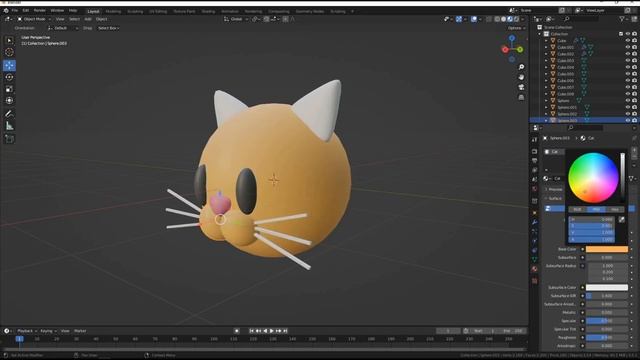Open the Select Box drag dropdown
The width and height of the screenshot is (640, 360).
tap(109, 28)
